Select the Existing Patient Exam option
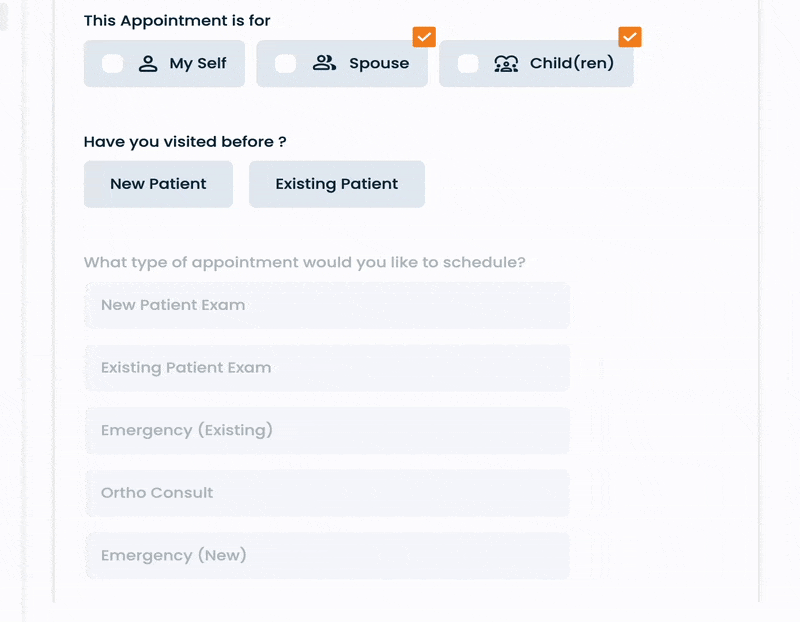Image resolution: width=800 pixels, height=622 pixels. pos(327,368)
